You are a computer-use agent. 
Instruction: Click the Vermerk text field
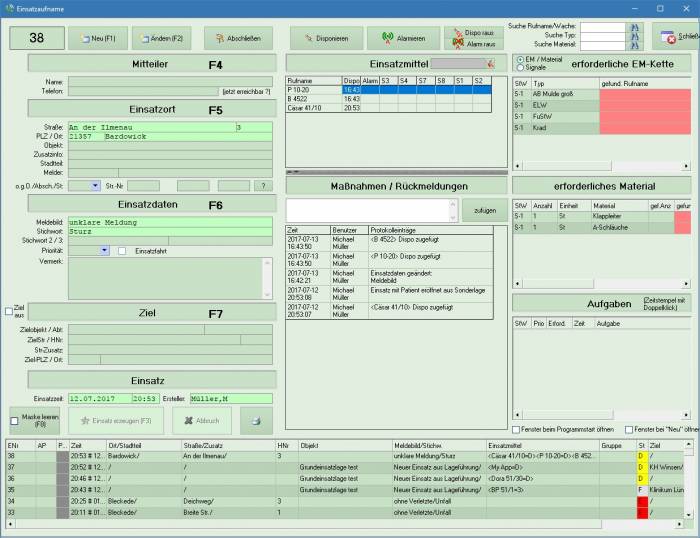[x=166, y=277]
